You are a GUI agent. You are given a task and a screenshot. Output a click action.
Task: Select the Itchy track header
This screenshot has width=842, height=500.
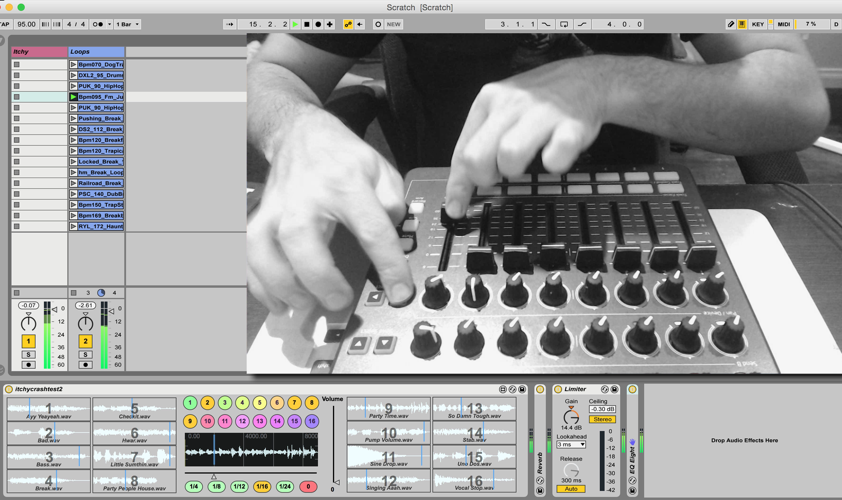coord(38,51)
